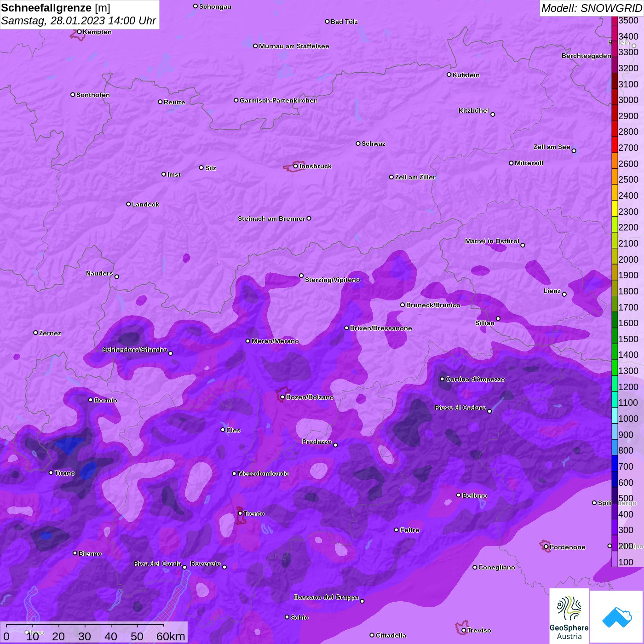Click the 1000 m cyan legend swatch
Viewport: 644px width, 644px height.
615,415
